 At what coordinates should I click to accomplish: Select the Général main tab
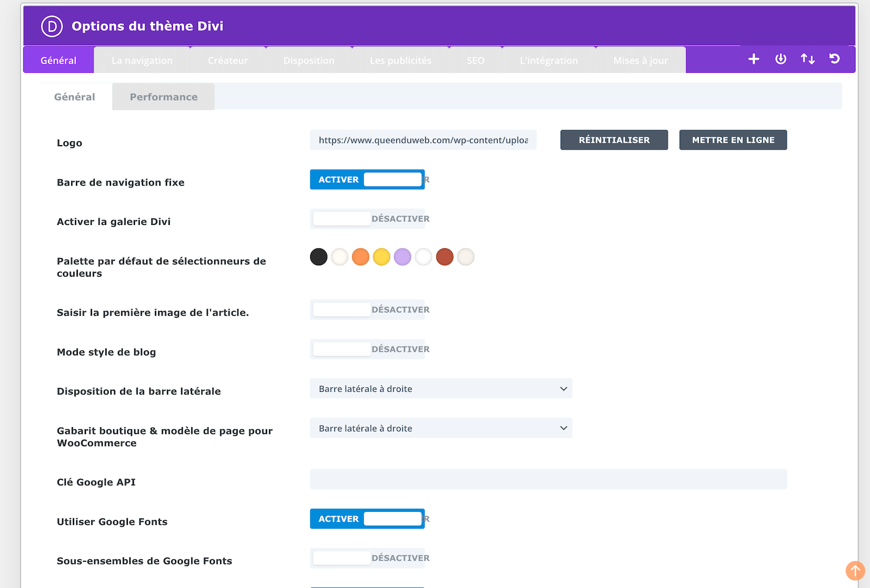click(59, 60)
